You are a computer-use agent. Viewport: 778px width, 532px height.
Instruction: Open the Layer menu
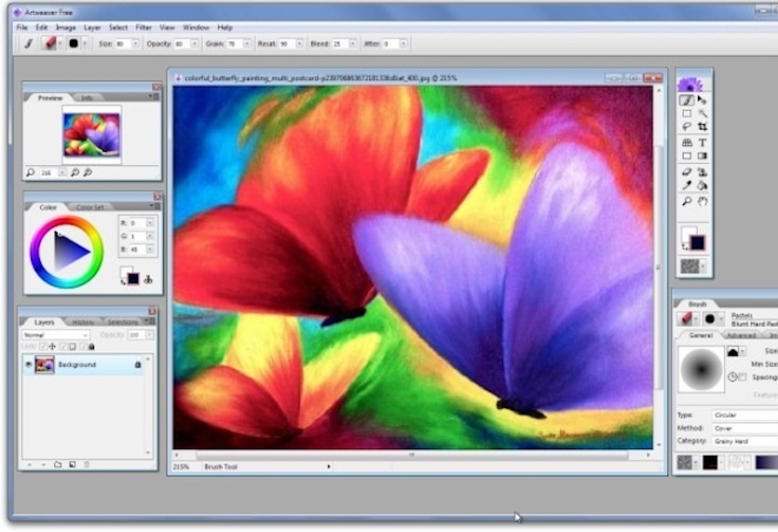point(92,27)
